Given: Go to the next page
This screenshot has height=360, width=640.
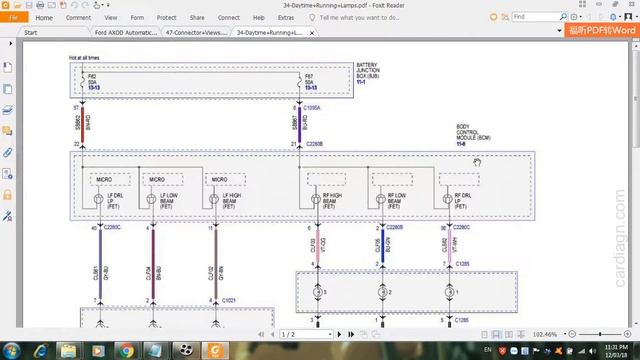Looking at the screenshot, I should click(339, 334).
